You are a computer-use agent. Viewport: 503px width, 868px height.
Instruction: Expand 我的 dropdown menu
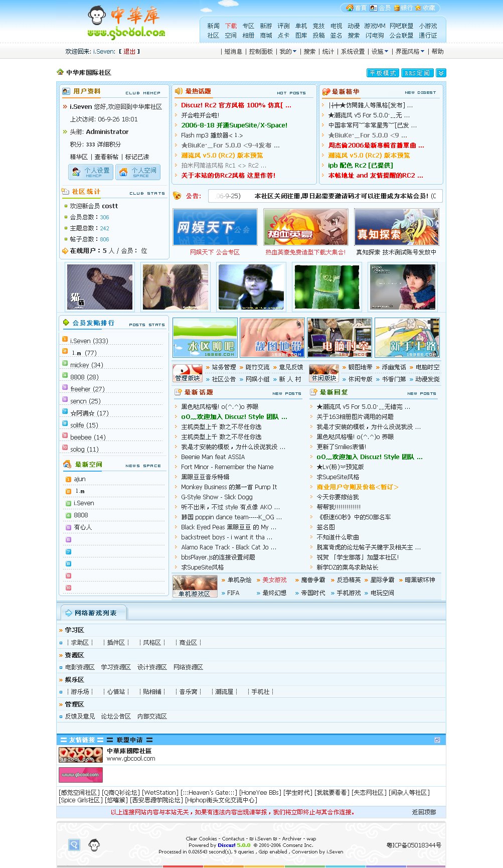288,51
